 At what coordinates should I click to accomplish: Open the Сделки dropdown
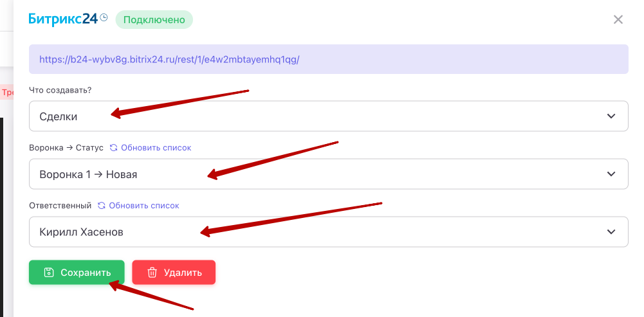328,116
